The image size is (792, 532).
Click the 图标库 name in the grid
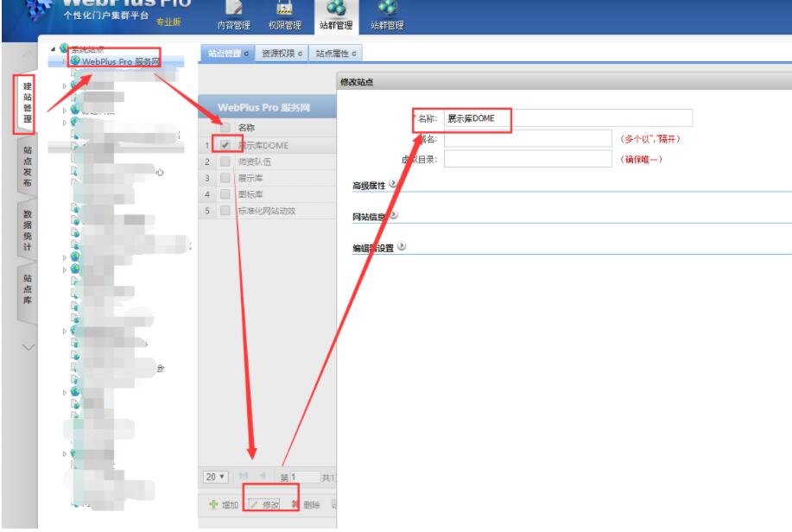click(250, 194)
